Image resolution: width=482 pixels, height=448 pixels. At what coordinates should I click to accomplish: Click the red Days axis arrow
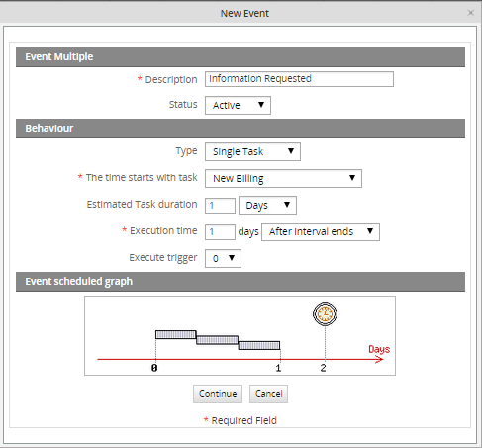(241, 359)
